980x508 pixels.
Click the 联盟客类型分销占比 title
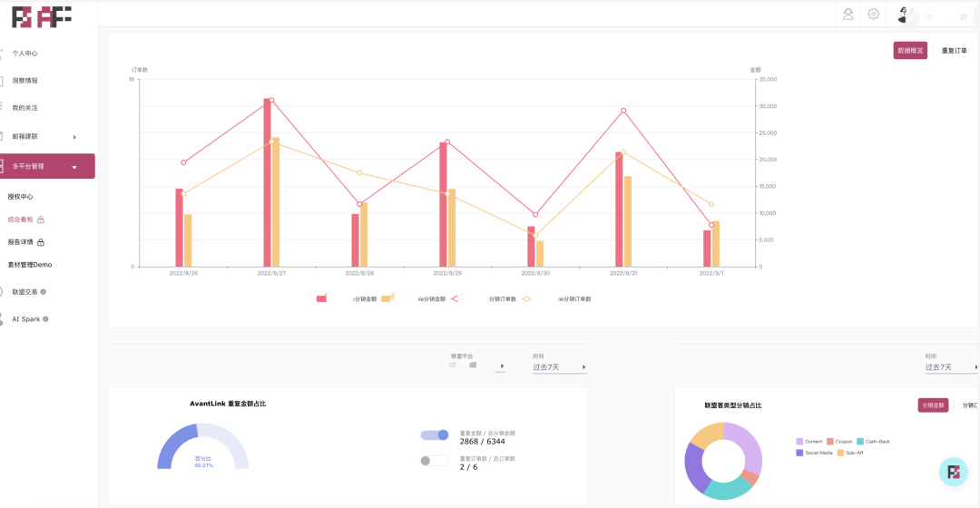[x=733, y=405]
